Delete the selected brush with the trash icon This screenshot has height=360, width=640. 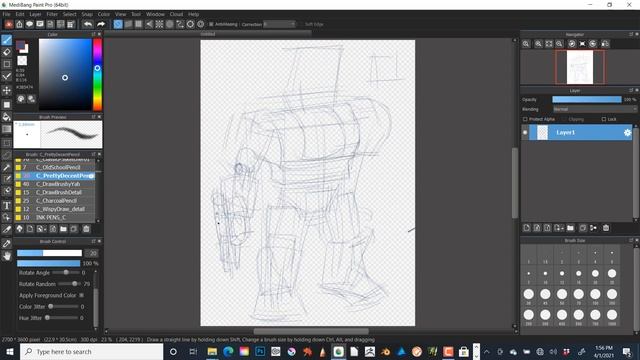(x=86, y=229)
